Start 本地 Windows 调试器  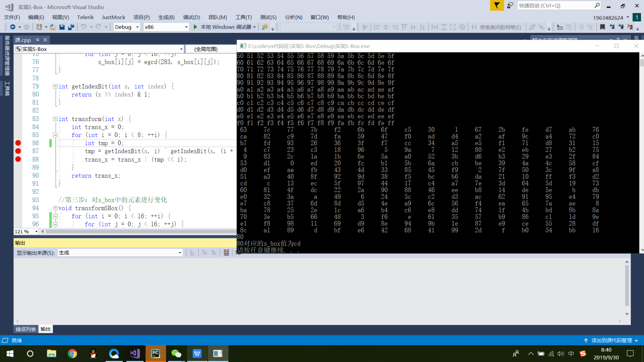(x=222, y=27)
